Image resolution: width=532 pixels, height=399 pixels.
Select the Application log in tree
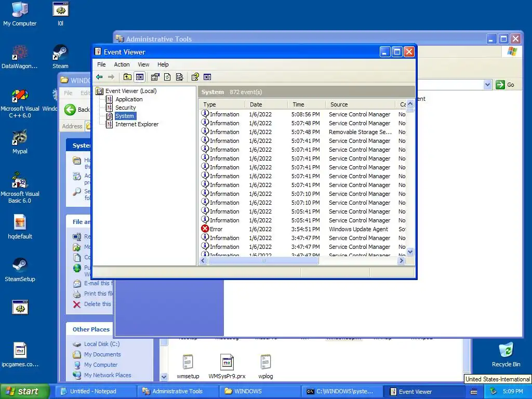point(129,99)
